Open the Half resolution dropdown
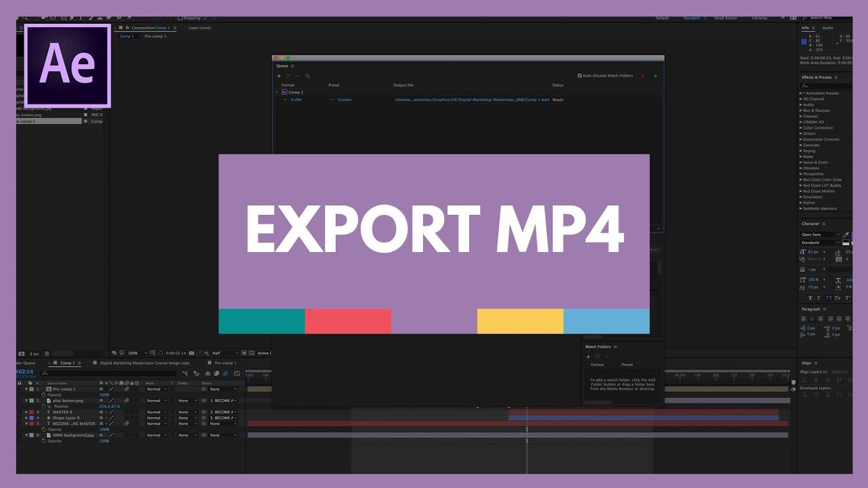This screenshot has height=488, width=868. (226, 353)
